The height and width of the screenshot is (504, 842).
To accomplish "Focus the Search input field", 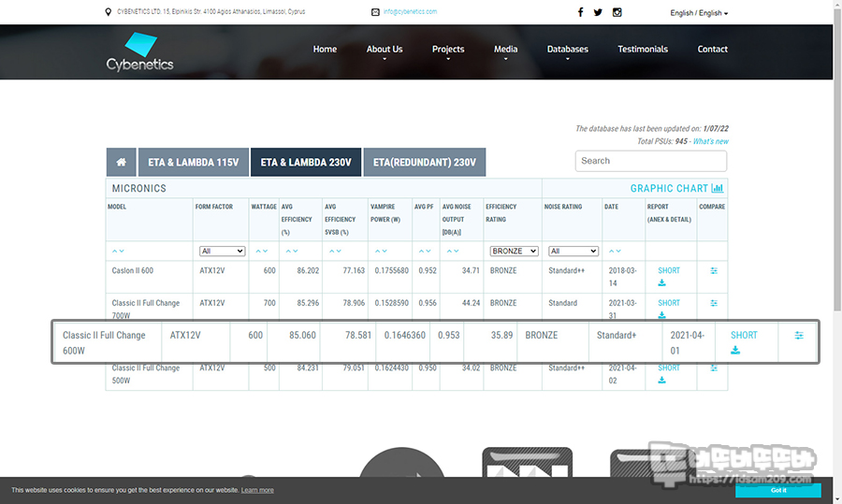I will point(651,161).
